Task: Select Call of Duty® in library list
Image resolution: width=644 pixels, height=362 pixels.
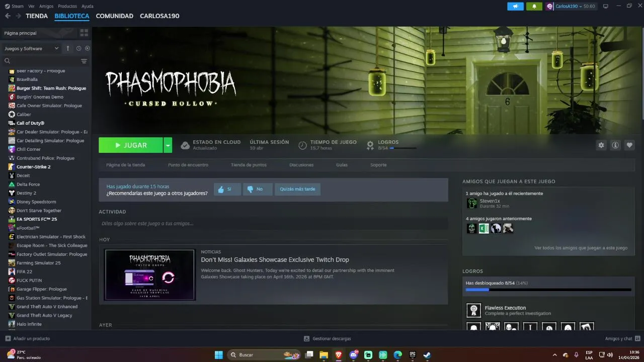Action: [x=30, y=123]
